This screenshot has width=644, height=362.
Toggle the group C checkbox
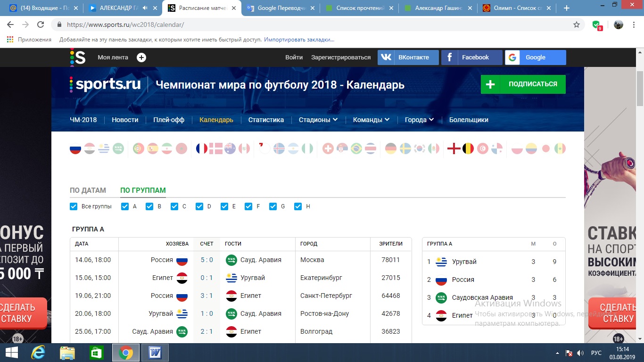coord(174,206)
